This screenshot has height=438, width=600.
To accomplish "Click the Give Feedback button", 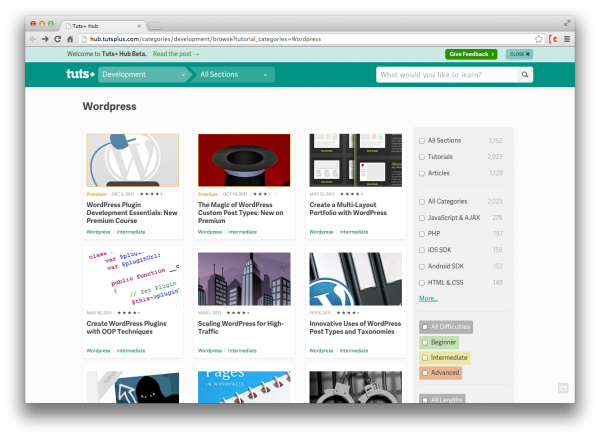I will point(471,54).
